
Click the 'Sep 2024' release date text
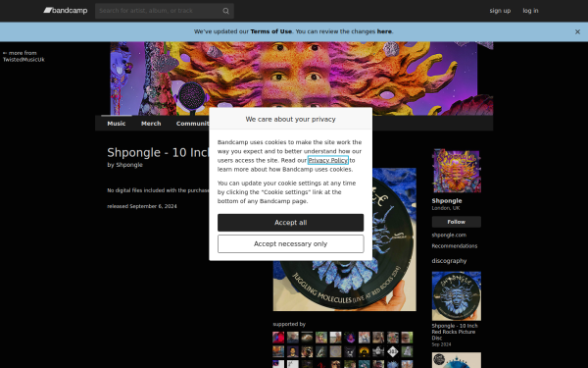pos(441,344)
